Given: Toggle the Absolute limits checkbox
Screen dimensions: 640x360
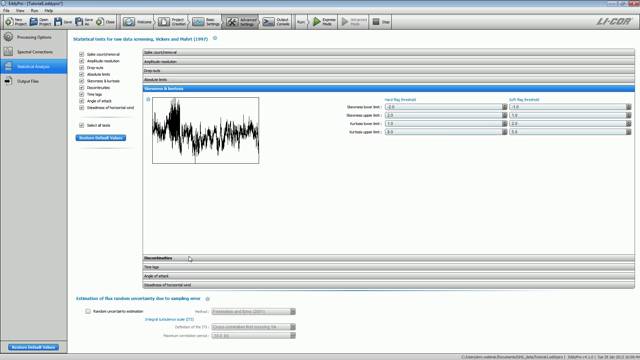Looking at the screenshot, I should (x=82, y=74).
